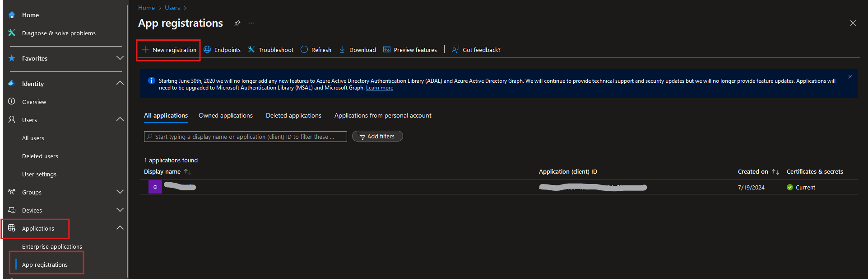Image resolution: width=868 pixels, height=279 pixels.
Task: Switch to Owned applications tab
Action: tap(226, 116)
